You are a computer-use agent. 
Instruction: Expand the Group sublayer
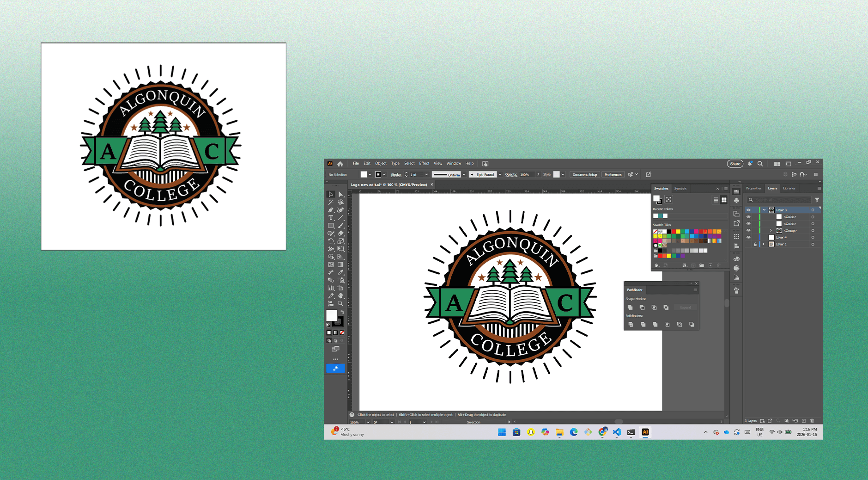[771, 231]
